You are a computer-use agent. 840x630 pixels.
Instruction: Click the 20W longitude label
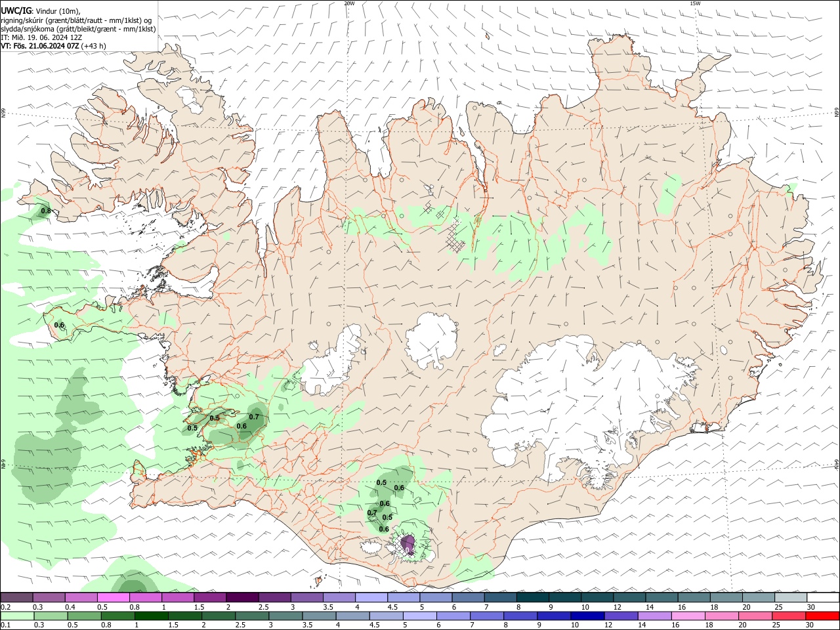pos(349,3)
